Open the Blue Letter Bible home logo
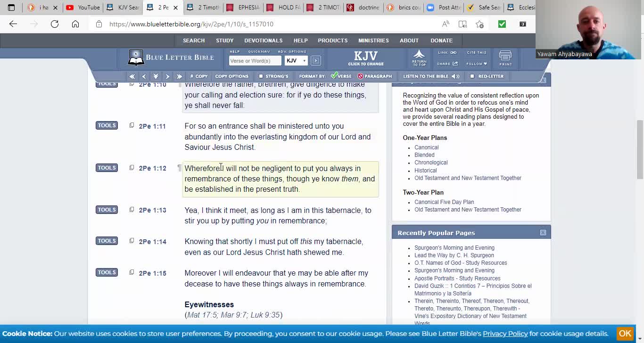The image size is (644, 343). [x=171, y=58]
